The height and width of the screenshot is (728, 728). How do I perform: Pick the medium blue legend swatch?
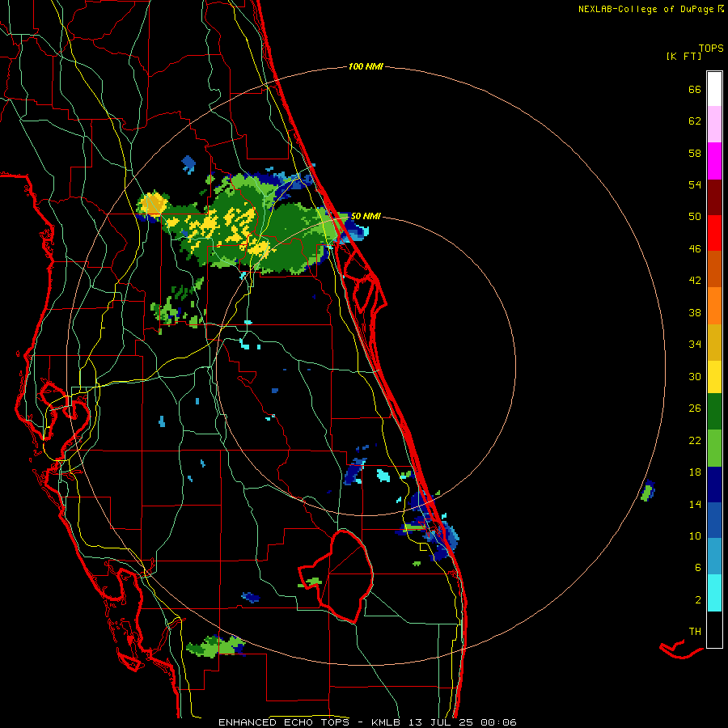[x=714, y=520]
